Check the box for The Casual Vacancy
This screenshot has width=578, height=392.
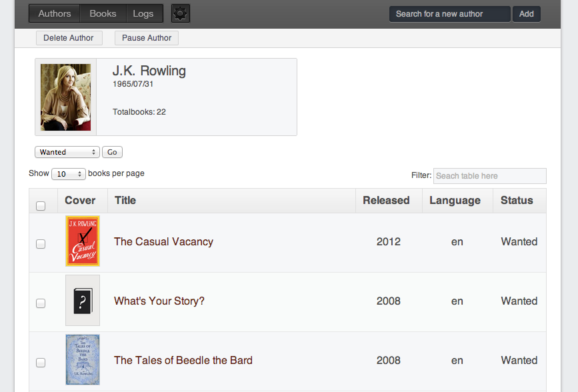pos(41,244)
